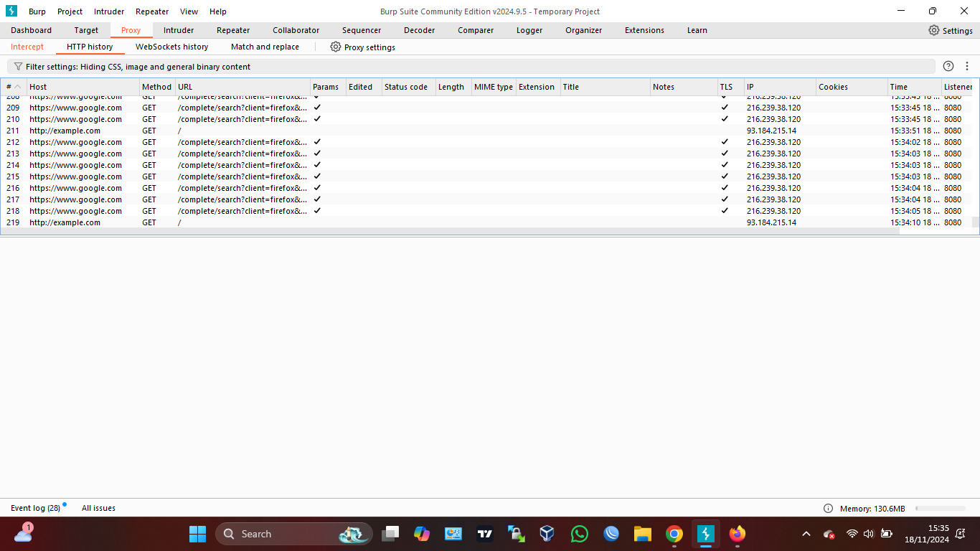
Task: Switch to the Dashboard tab
Action: [x=31, y=30]
